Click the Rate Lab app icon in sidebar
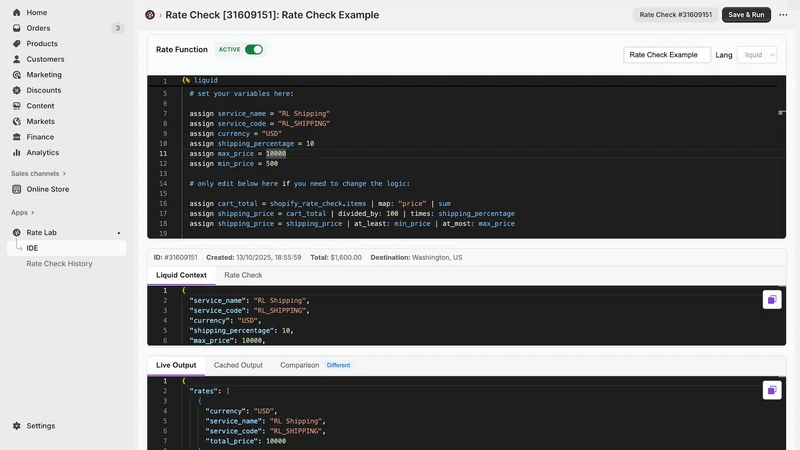Screen dimensions: 800x450 click(x=16, y=232)
